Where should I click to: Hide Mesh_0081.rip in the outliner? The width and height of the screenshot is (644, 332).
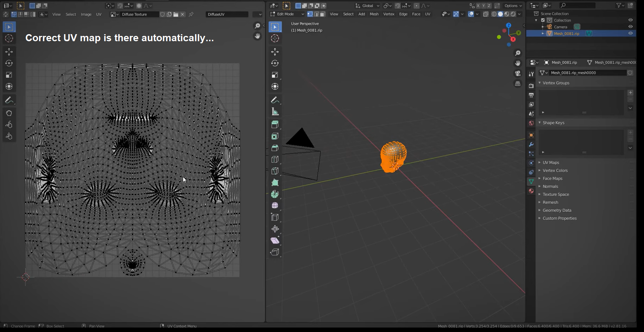coord(630,33)
